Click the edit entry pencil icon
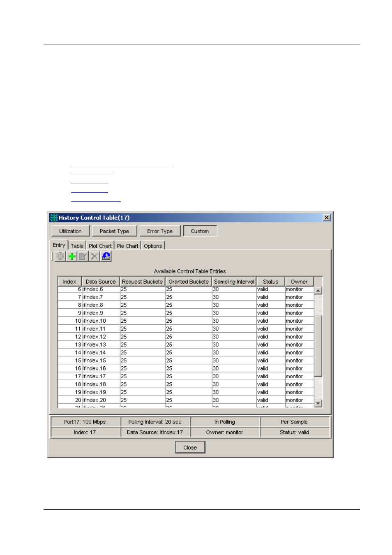392x555 pixels. click(x=83, y=256)
